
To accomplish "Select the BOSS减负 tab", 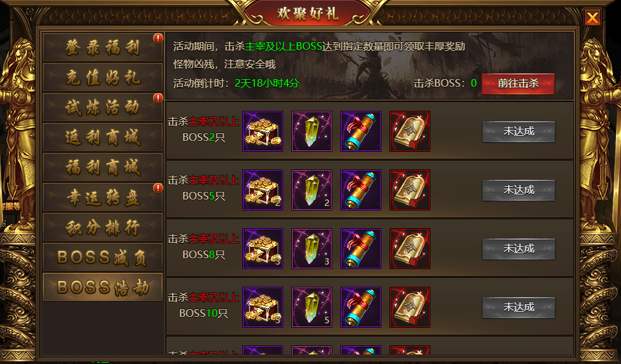I will 103,257.
